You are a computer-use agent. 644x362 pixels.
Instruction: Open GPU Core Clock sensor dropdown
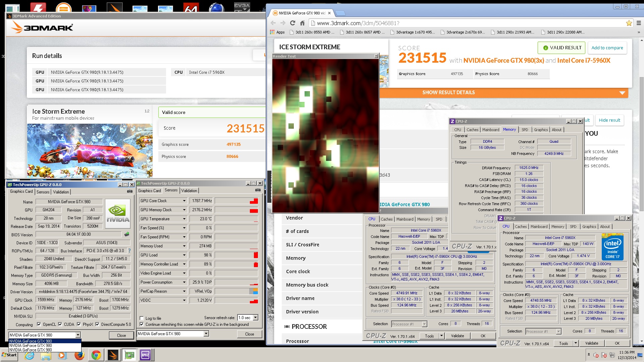184,201
